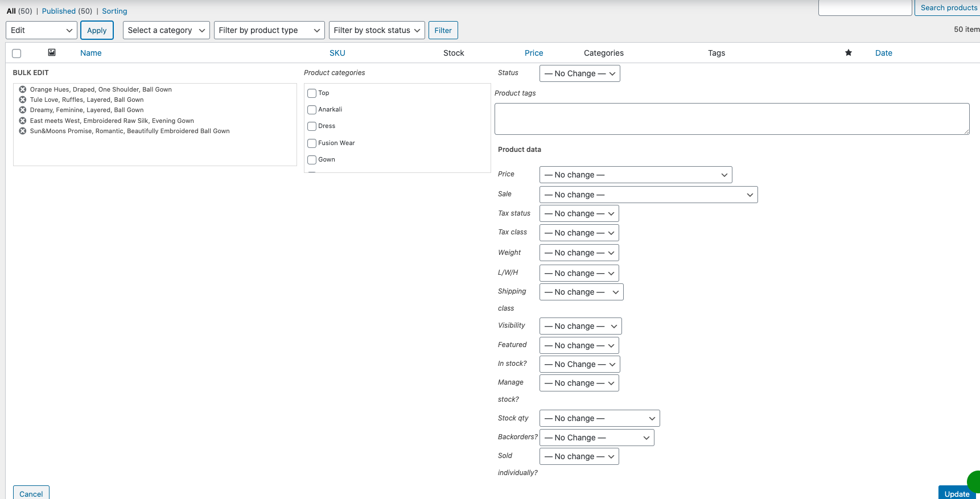This screenshot has width=980, height=499.
Task: Click the Apply bulk action button
Action: coord(97,30)
